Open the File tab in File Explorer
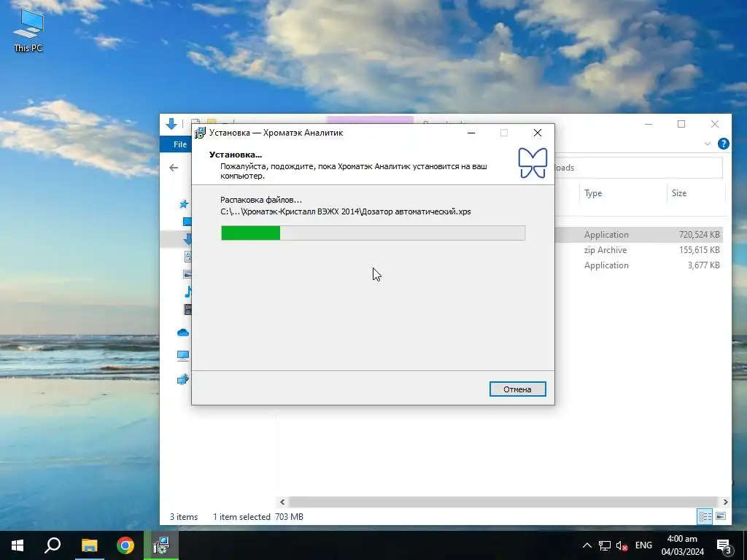This screenshot has width=747, height=560. (179, 144)
